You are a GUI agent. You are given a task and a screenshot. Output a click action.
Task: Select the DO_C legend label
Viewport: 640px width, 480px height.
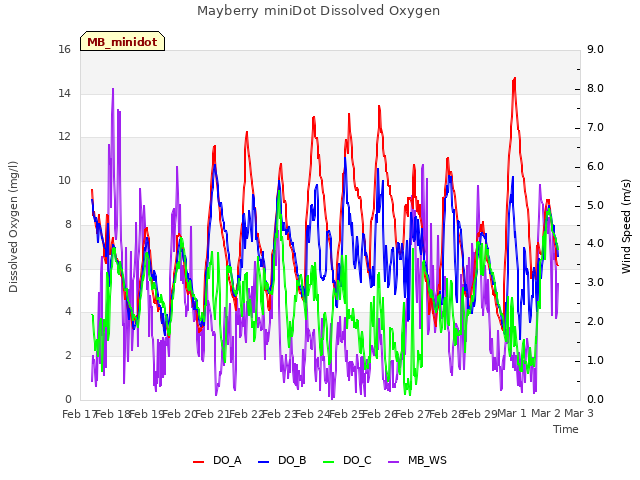pyautogui.click(x=357, y=460)
